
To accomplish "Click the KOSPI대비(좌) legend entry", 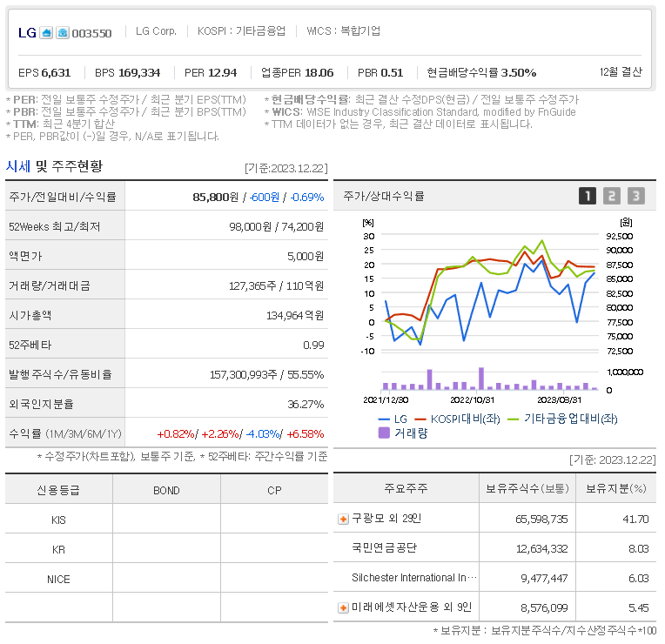I will 458,419.
